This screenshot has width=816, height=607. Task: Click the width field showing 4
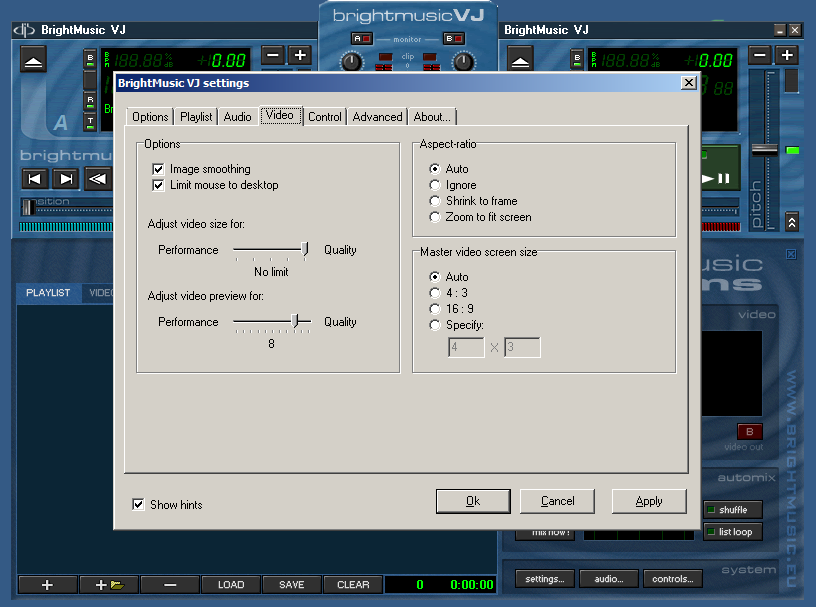tap(466, 347)
